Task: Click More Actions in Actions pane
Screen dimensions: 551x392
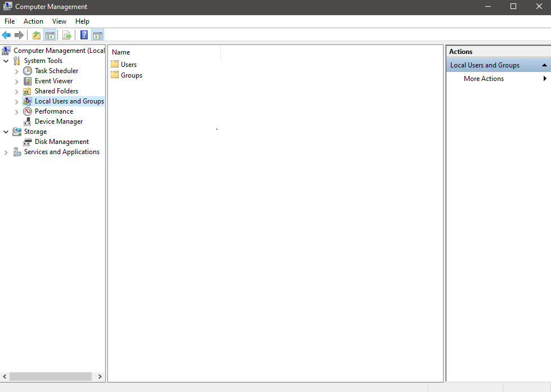Action: click(x=484, y=79)
